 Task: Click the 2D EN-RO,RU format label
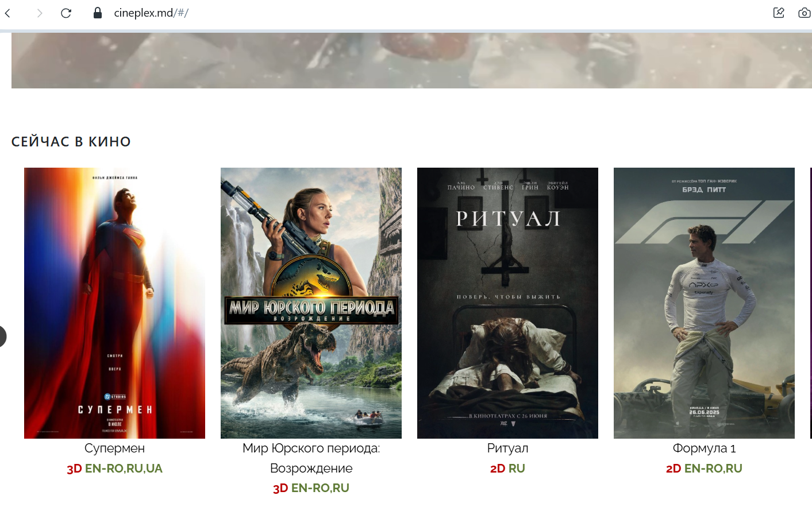[704, 469]
